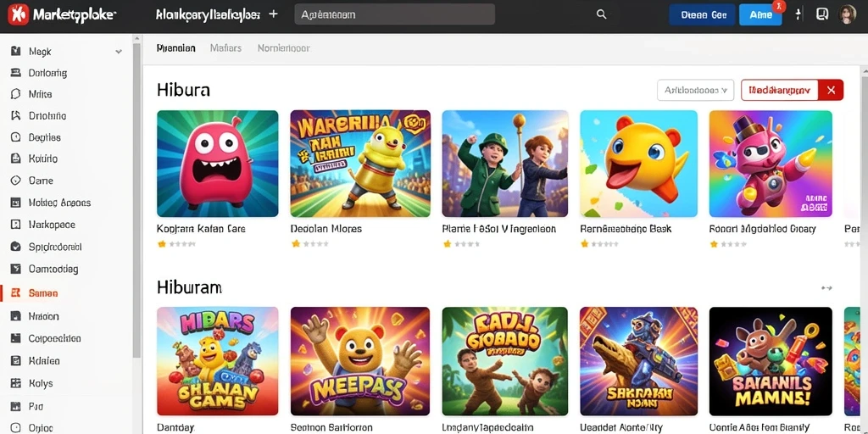Click the Oame sidebar icon
Screen dimensions: 868x434
[16, 181]
